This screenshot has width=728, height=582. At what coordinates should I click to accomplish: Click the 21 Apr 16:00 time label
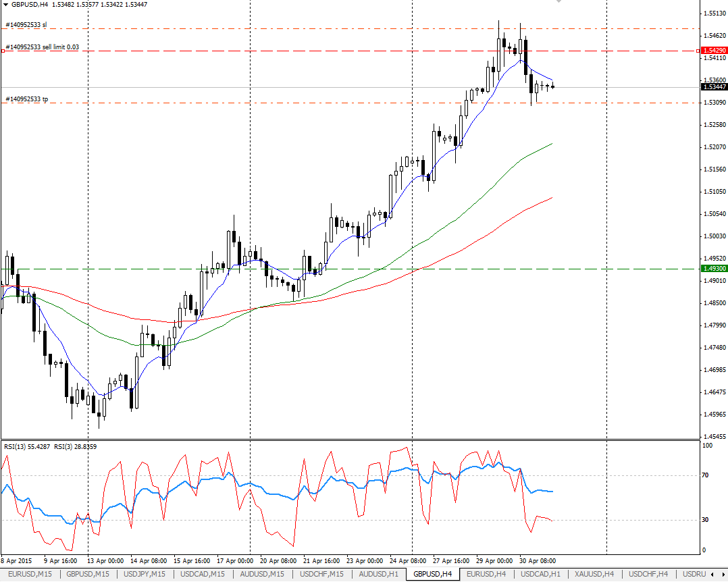point(321,560)
